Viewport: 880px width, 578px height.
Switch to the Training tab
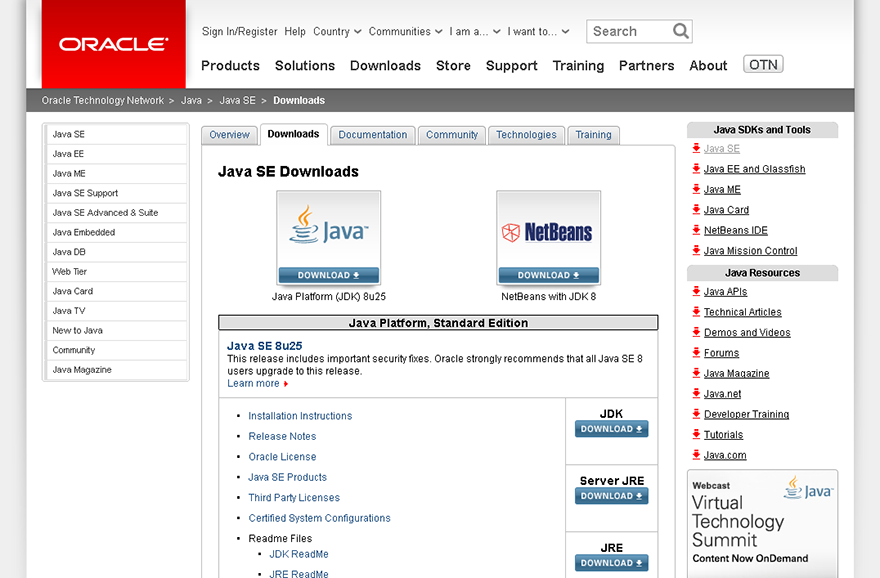pyautogui.click(x=593, y=135)
